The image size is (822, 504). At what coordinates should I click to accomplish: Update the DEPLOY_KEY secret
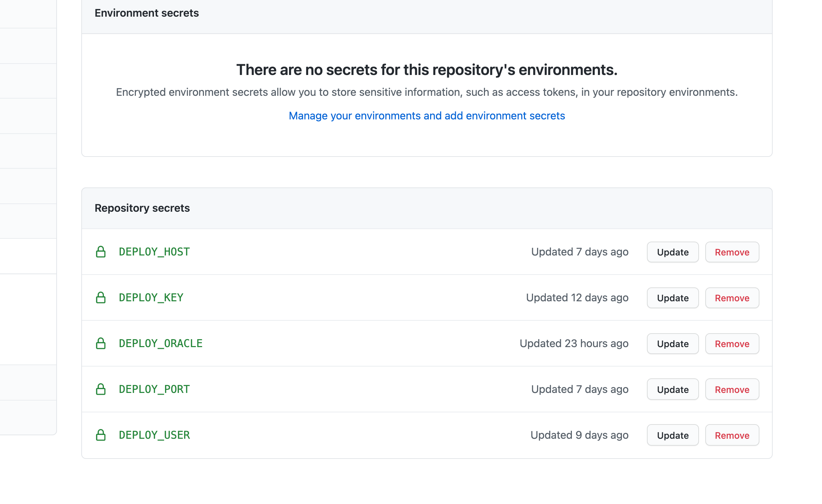click(673, 297)
